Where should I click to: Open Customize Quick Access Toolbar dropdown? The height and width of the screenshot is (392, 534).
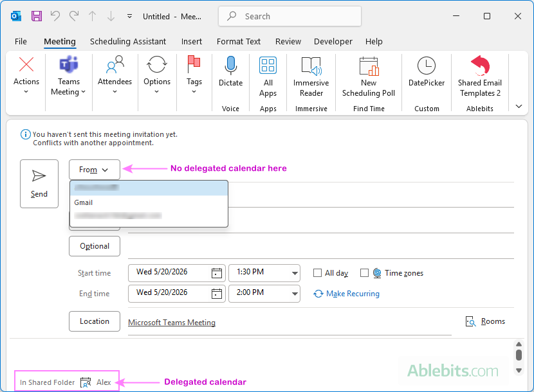(129, 16)
